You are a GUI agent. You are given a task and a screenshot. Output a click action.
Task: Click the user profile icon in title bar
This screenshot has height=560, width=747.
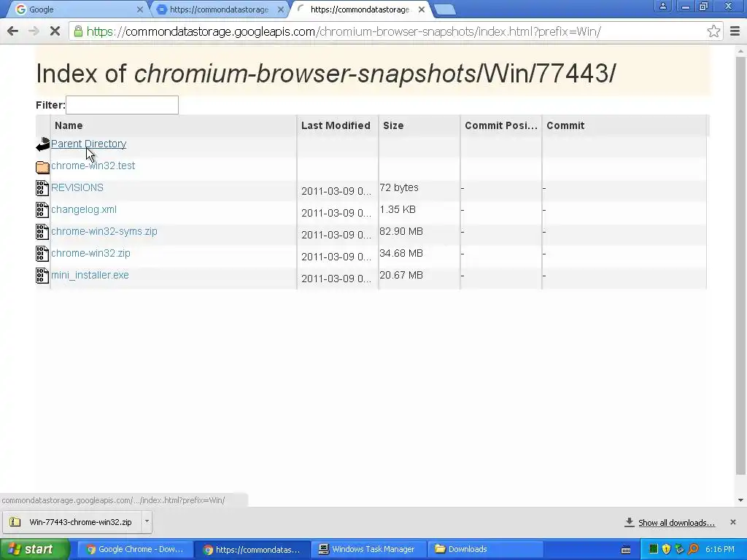[662, 7]
